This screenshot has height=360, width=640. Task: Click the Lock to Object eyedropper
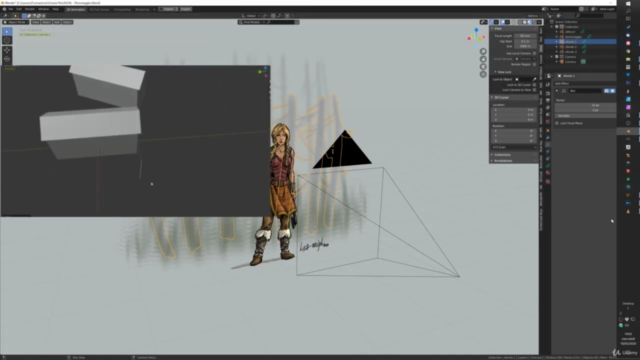pos(534,79)
